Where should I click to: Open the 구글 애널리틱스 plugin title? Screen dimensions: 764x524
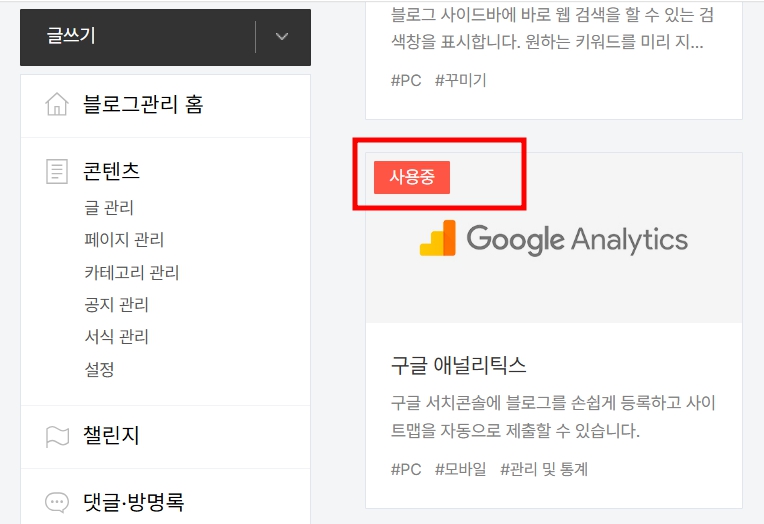coord(458,365)
